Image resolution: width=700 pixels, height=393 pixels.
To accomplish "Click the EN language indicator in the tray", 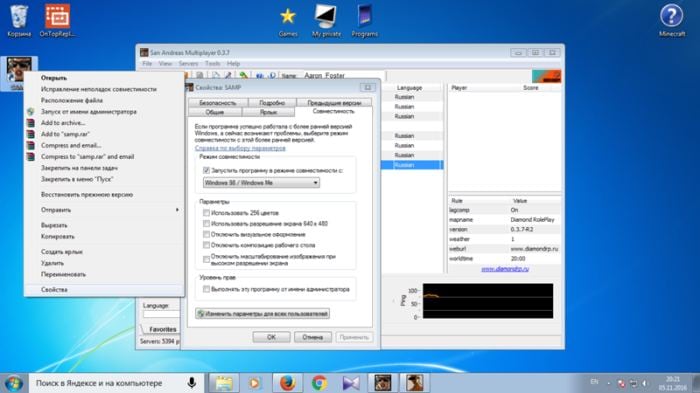I will (x=594, y=382).
